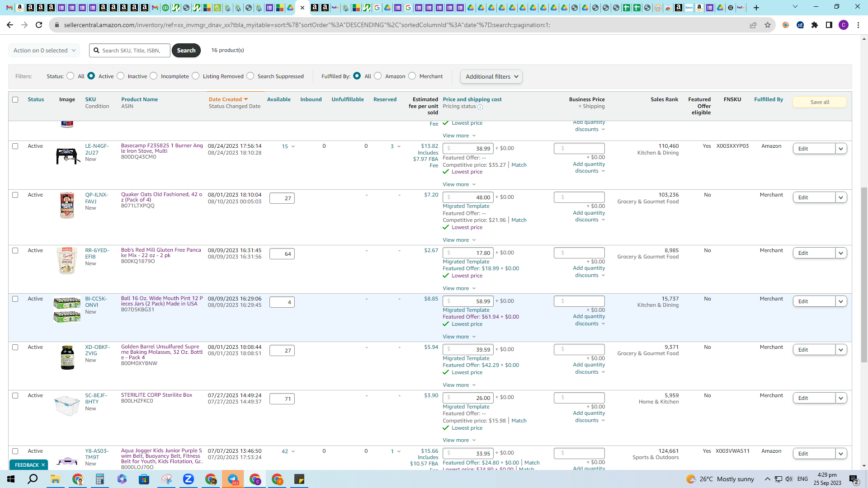The height and width of the screenshot is (488, 868).
Task: Sort by Status column header
Action: [x=36, y=99]
